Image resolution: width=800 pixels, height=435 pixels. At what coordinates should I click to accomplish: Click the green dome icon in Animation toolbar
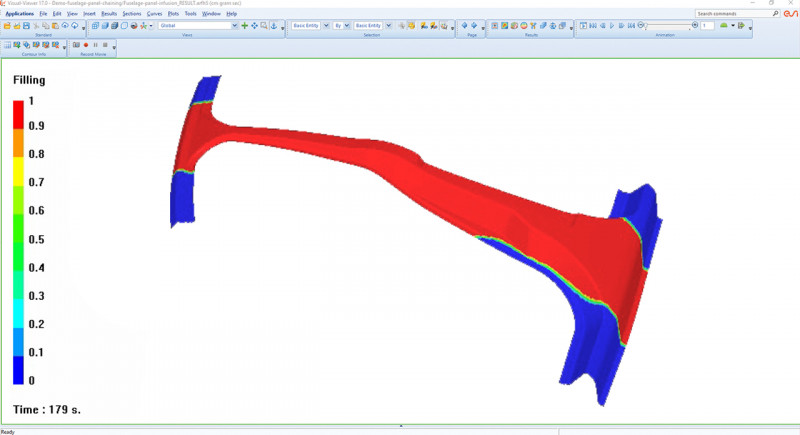coord(723,25)
